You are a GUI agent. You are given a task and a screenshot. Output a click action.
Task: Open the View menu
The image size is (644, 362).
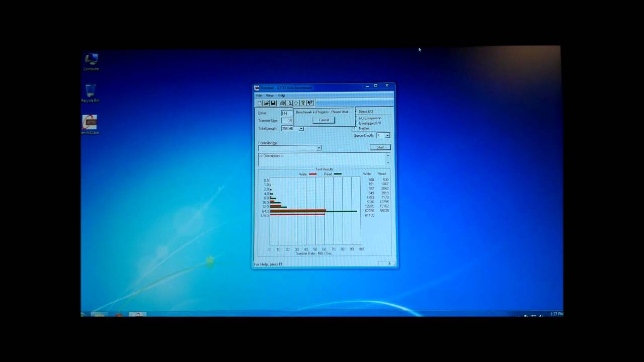click(270, 96)
